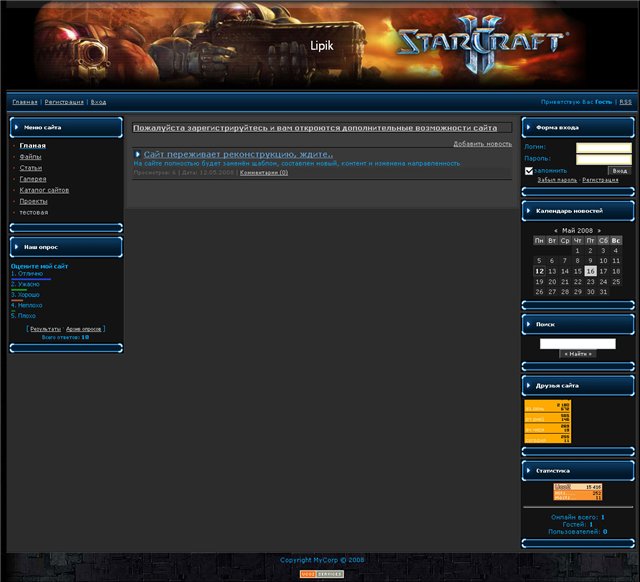This screenshot has height=582, width=640.
Task: Open Регистрация link under the login form
Action: pos(600,180)
